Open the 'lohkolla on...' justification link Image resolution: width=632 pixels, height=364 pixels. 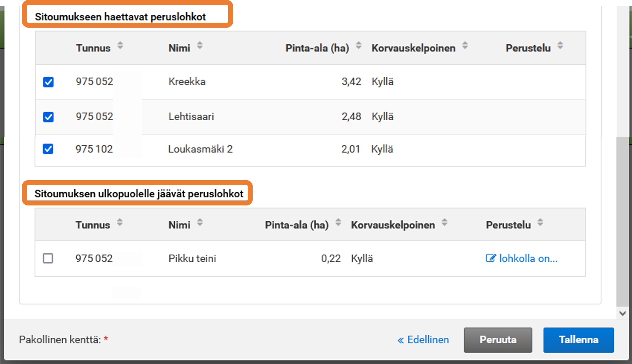point(522,258)
